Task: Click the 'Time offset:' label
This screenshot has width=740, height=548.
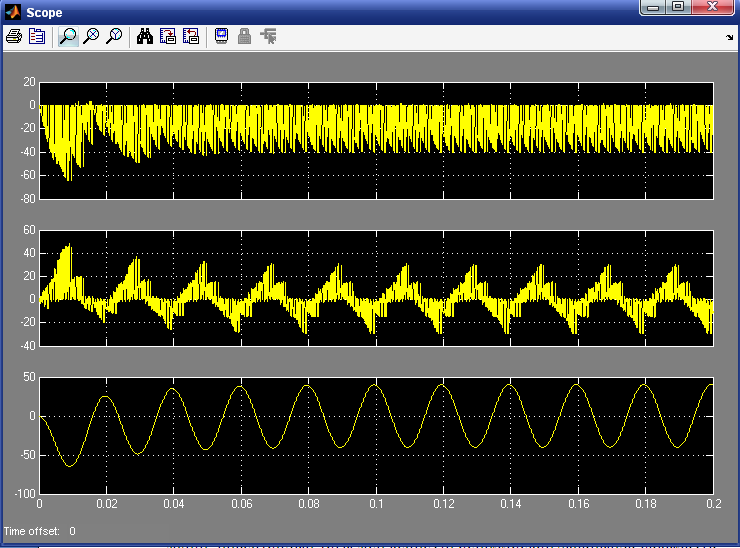Action: (32, 531)
